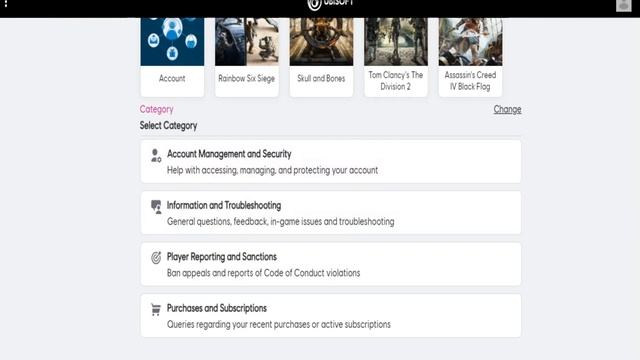Click the Rainbow Six Siege label
Screen dimensions: 640x360
[x=247, y=78]
